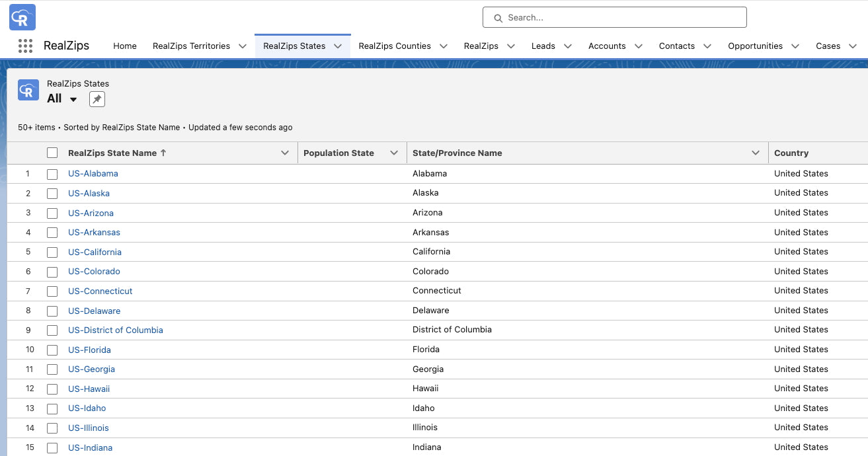Tick the select-all checkbox in the header

click(52, 153)
